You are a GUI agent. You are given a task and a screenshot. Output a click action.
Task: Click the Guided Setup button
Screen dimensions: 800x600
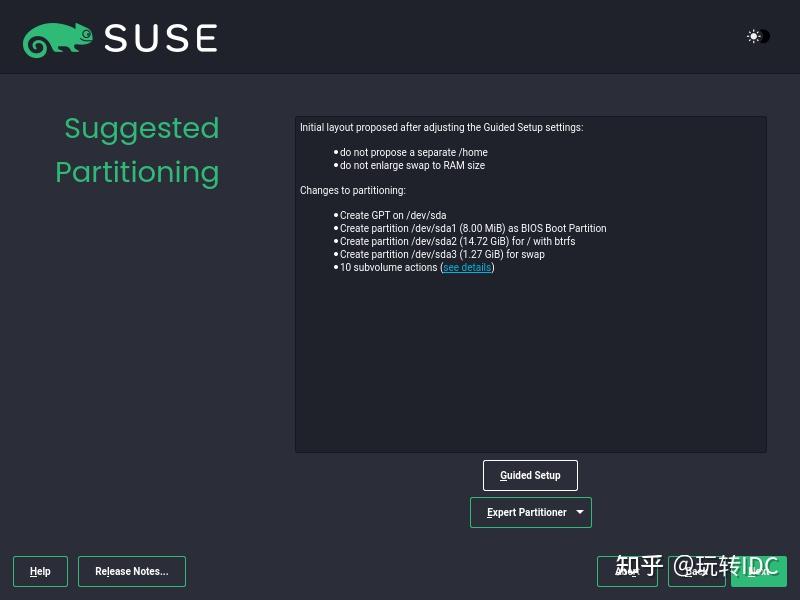pyautogui.click(x=530, y=475)
